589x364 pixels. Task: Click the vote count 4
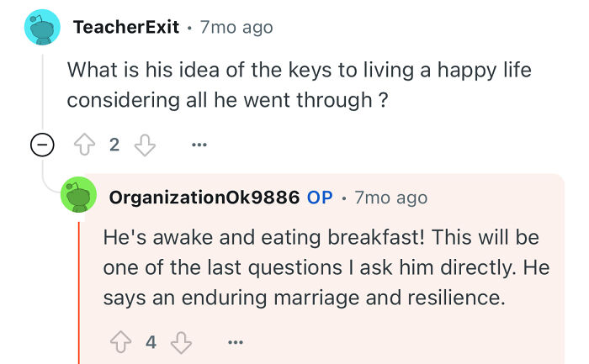(151, 341)
